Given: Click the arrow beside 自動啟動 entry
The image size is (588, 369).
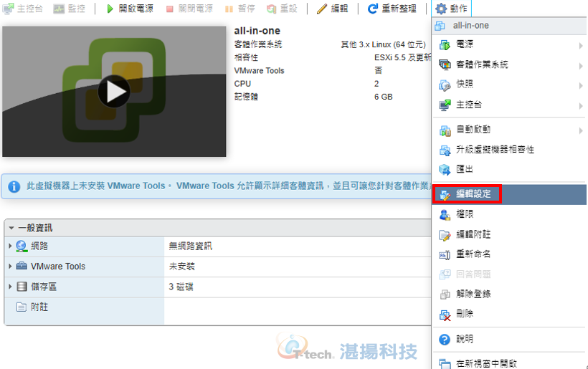Looking at the screenshot, I should pyautogui.click(x=581, y=130).
